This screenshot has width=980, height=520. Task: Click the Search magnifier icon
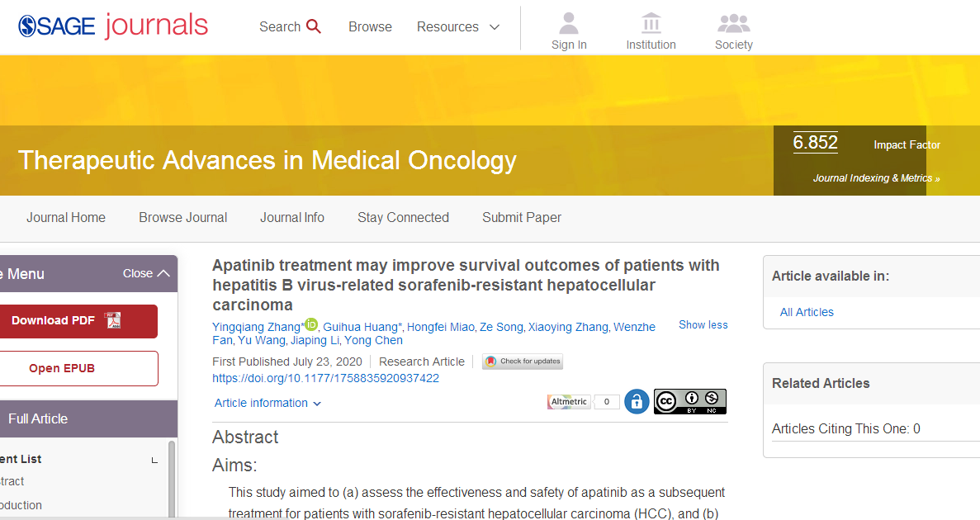pos(314,26)
